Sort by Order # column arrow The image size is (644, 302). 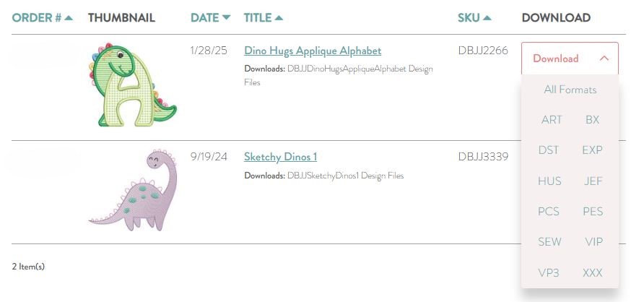coord(69,17)
